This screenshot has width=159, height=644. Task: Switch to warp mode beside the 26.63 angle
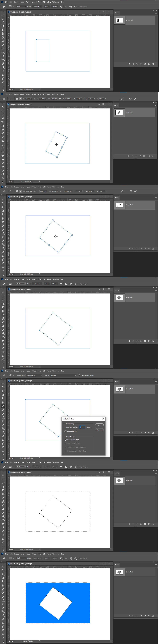pyautogui.click(x=121, y=99)
